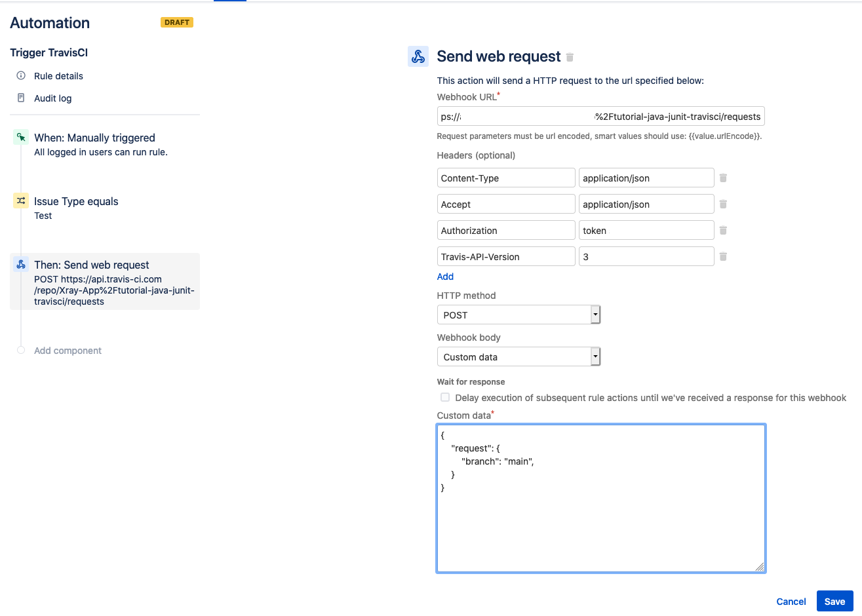
Task: Click the Content-Type header name field
Action: 505,178
